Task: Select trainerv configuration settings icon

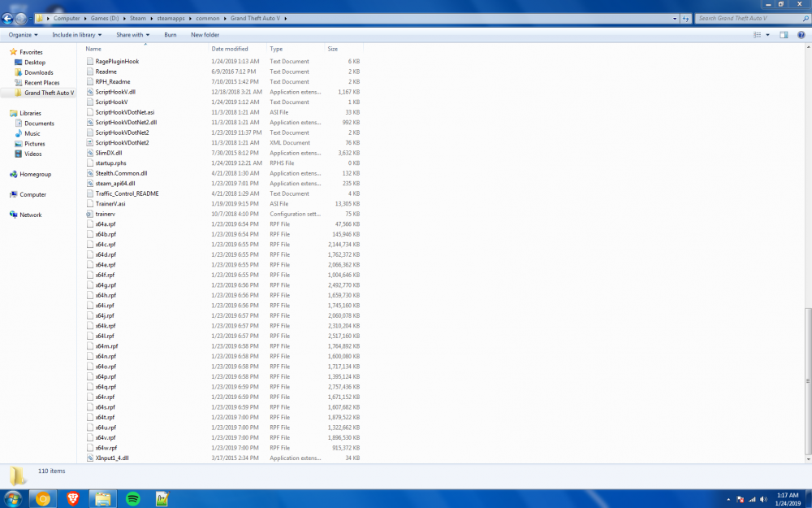Action: (x=90, y=214)
